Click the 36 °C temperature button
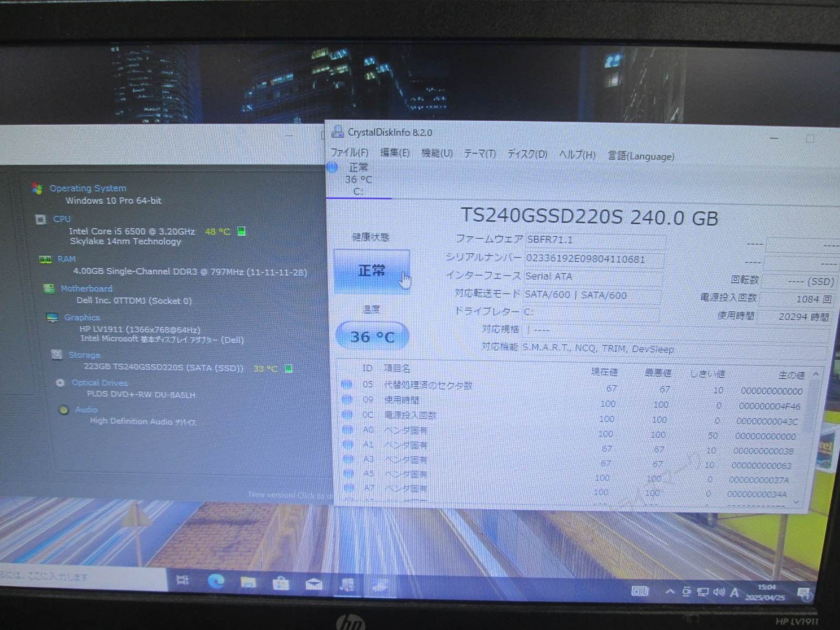Screen dimensions: 840x630 click(372, 337)
